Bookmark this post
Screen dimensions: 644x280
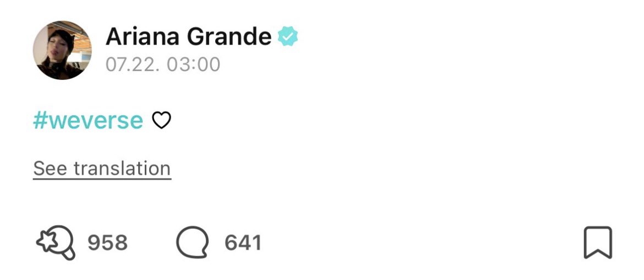[597, 243]
